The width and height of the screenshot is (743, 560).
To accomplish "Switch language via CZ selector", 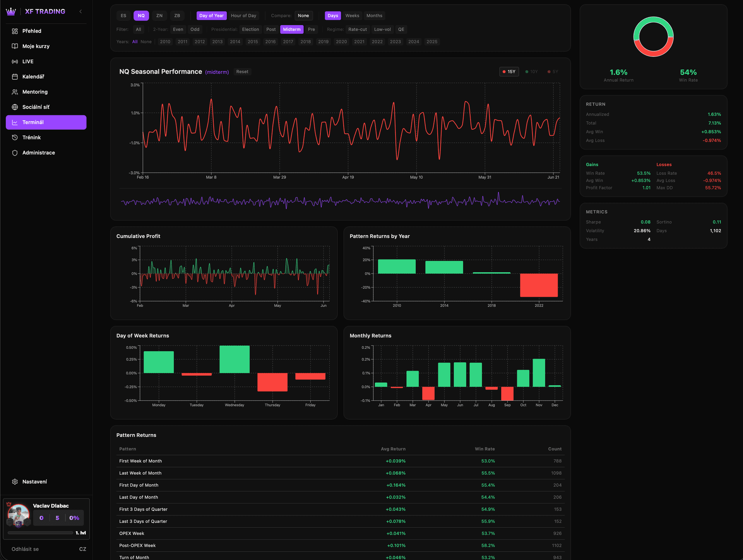I will (82, 549).
